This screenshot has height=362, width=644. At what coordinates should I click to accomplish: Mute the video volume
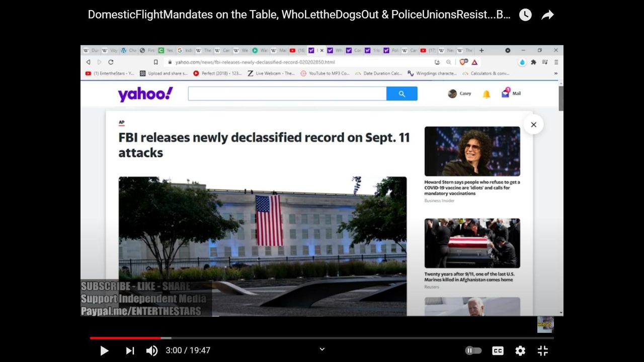[x=151, y=350]
